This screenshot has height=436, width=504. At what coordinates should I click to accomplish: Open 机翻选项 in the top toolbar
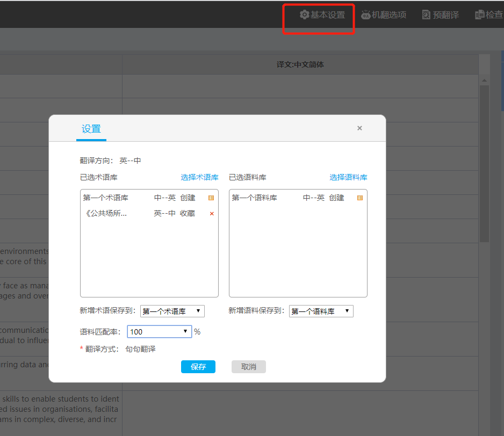[x=384, y=15]
